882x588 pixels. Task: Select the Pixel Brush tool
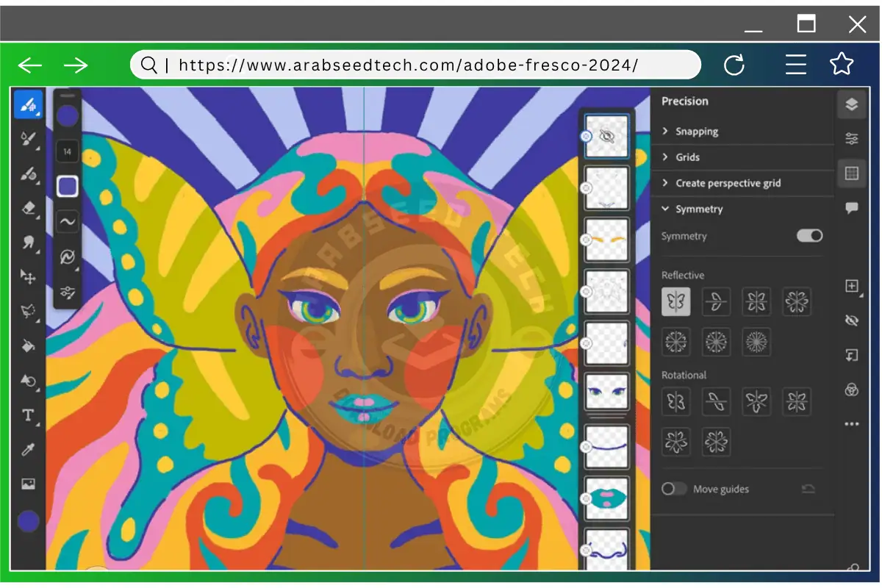tap(28, 105)
